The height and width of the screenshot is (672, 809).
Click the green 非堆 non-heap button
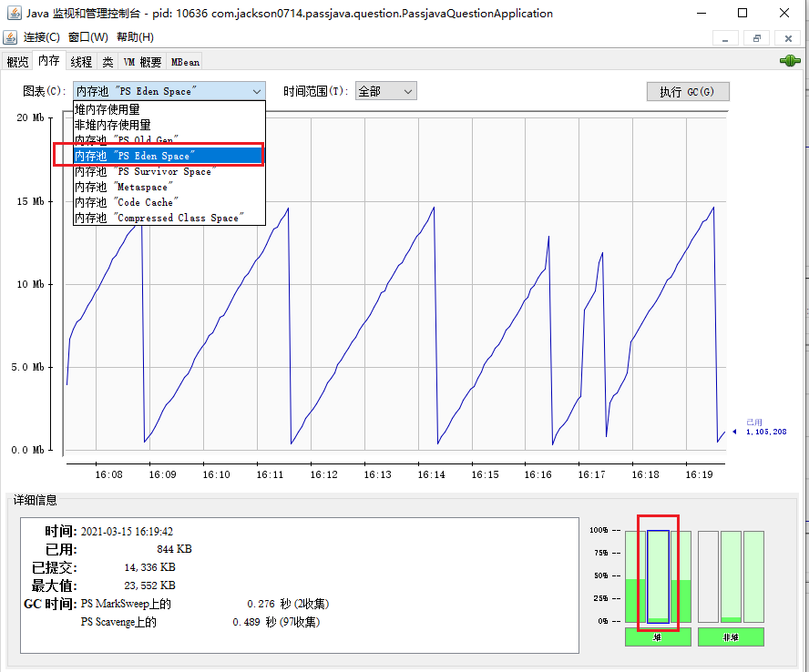point(732,637)
